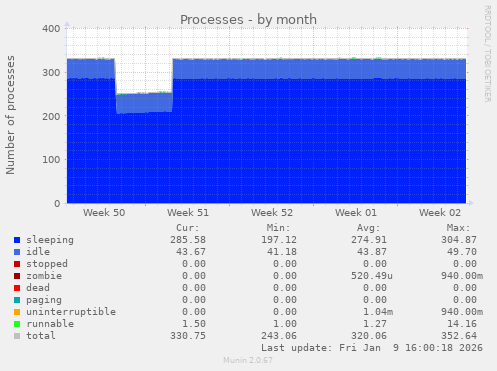Click the teal paging legend swatch
This screenshot has width=497, height=371.
[17, 300]
